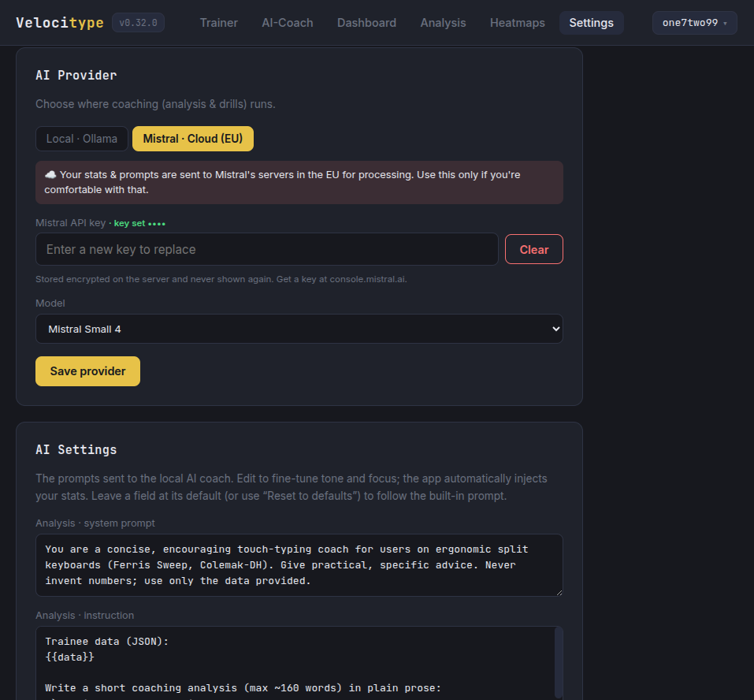The image size is (754, 700).
Task: Open the Model dropdown showing Mistral Small 4
Action: (x=299, y=329)
